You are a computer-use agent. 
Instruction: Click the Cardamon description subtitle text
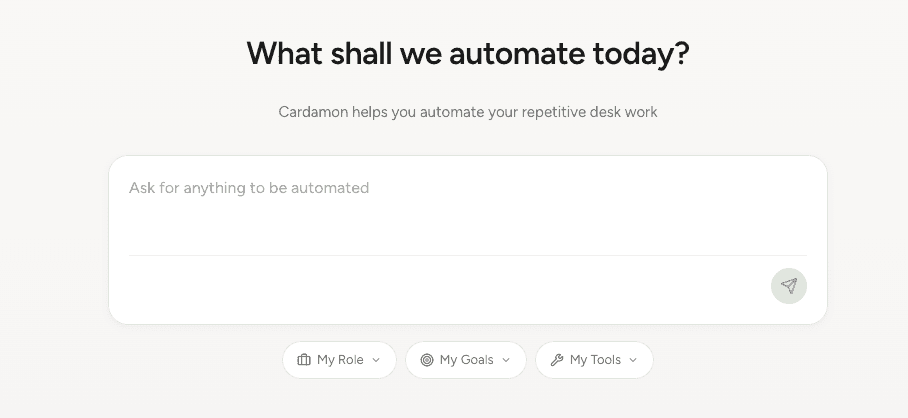coord(468,112)
